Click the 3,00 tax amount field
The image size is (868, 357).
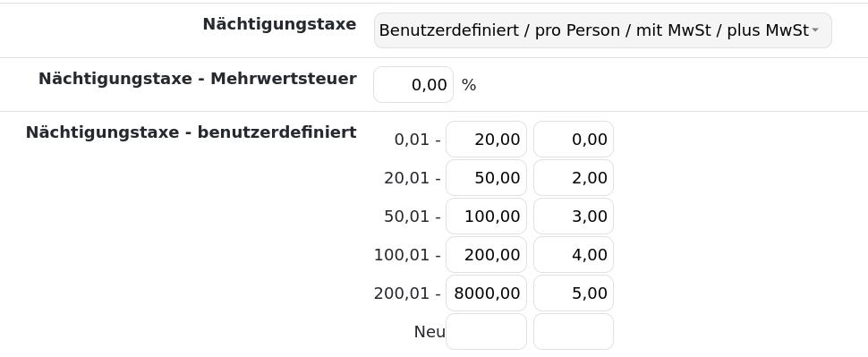coord(574,217)
